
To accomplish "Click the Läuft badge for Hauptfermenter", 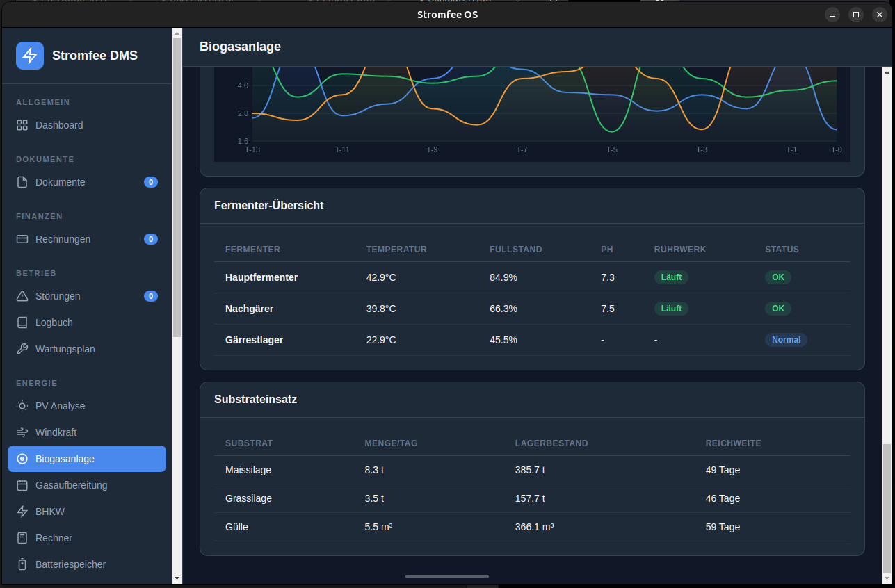I will click(x=671, y=277).
